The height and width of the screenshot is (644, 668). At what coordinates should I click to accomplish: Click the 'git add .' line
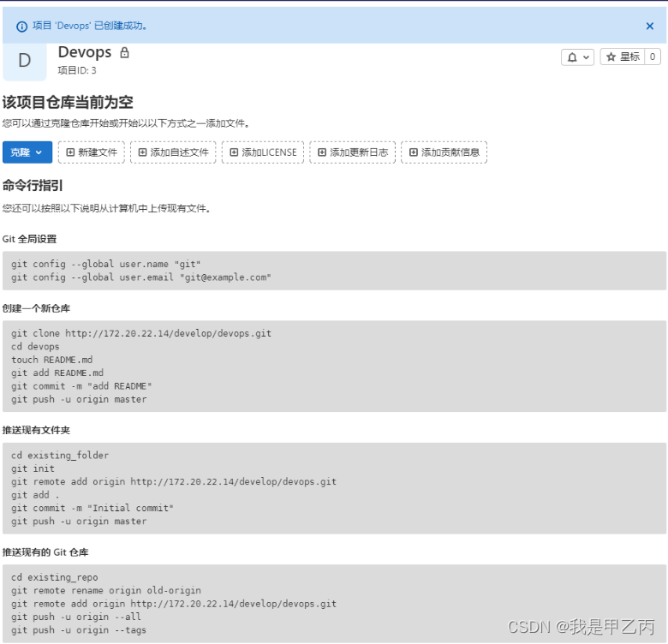pyautogui.click(x=35, y=495)
